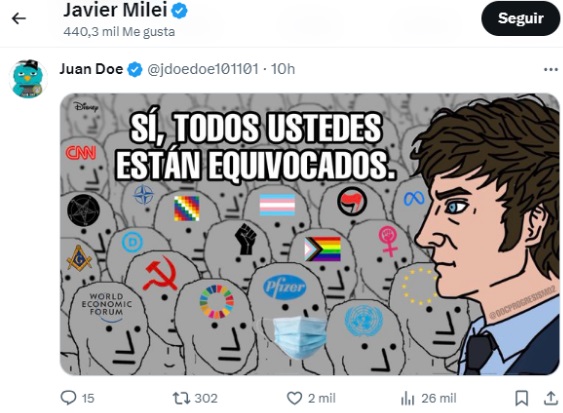This screenshot has height=413, width=563.
Task: Like the tweet with heart icon
Action: pyautogui.click(x=294, y=398)
